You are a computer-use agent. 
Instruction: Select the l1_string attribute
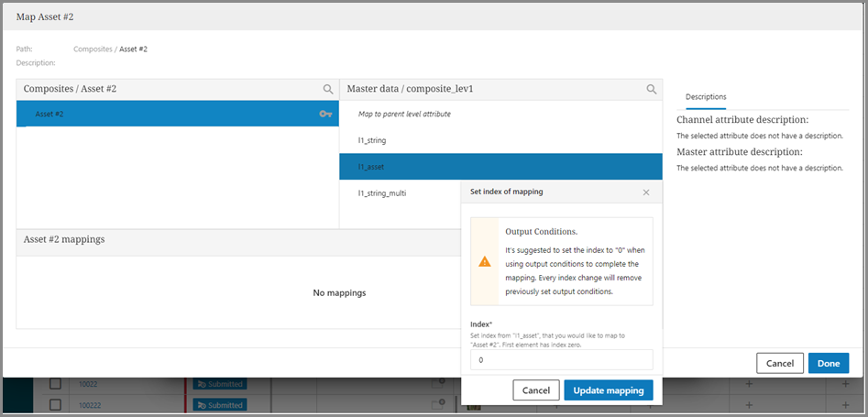pos(373,140)
